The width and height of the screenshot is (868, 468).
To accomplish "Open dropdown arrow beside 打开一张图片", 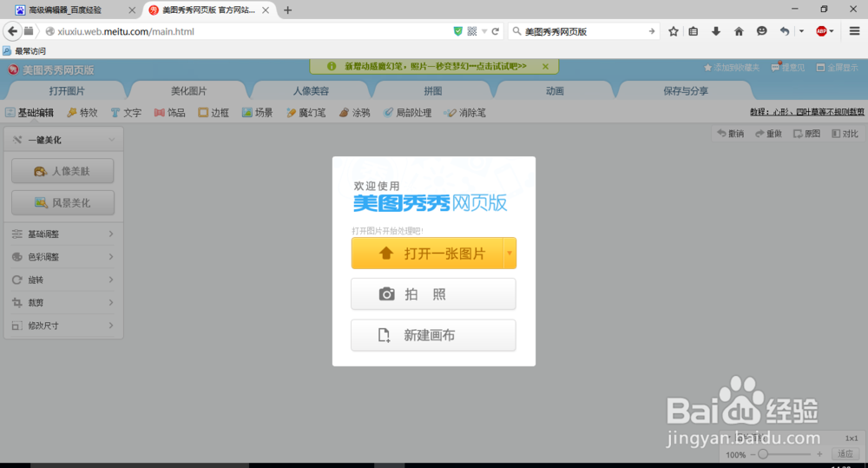I will point(510,254).
